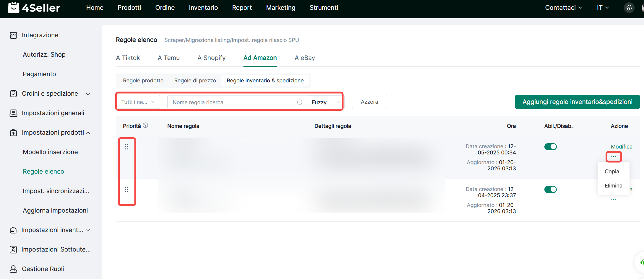Screen dimensions: 644x279
Task: Open first rule's three-dot more actions
Action: pos(614,156)
